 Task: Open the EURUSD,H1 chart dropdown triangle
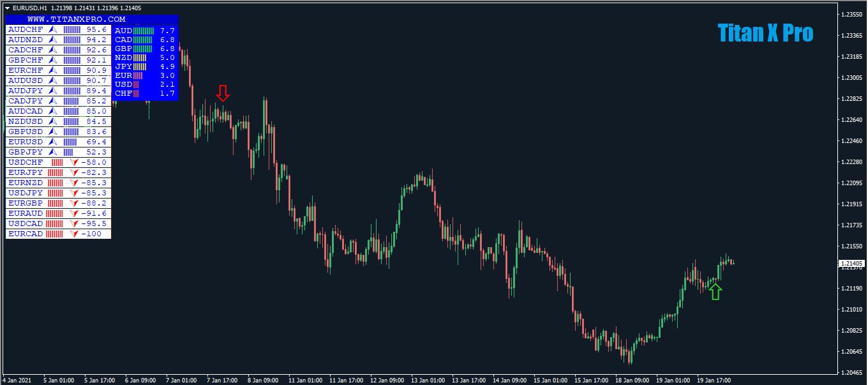(x=7, y=8)
